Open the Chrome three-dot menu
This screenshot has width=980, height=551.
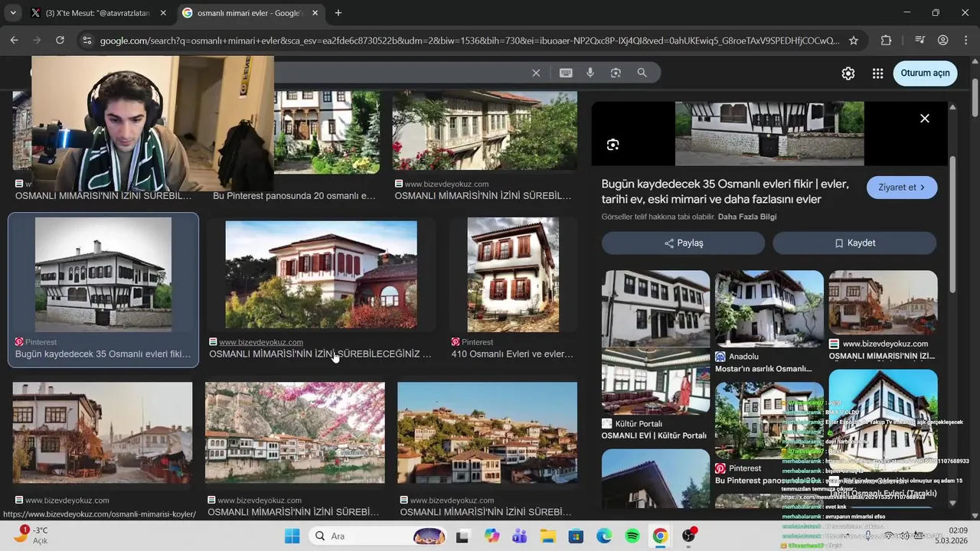965,41
